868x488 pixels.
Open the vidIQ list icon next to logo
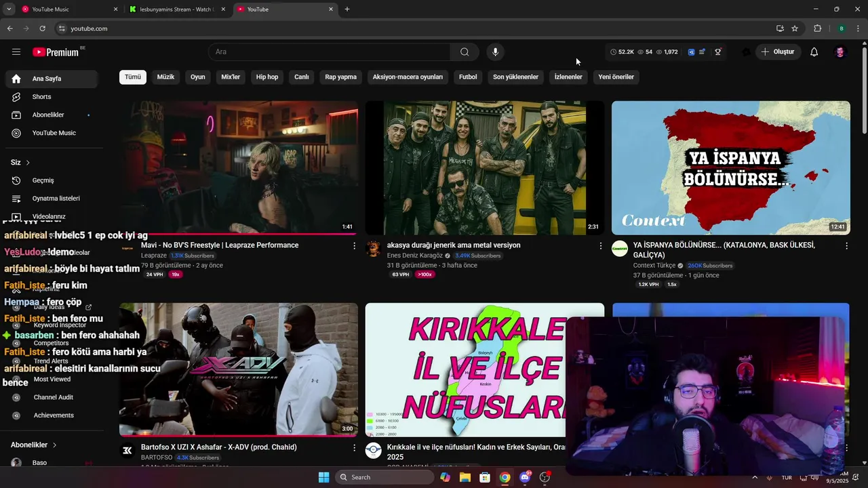[702, 52]
